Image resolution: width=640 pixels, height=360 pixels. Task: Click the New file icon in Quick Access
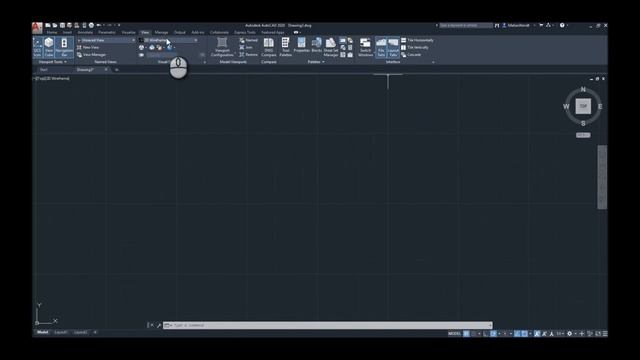click(x=48, y=25)
